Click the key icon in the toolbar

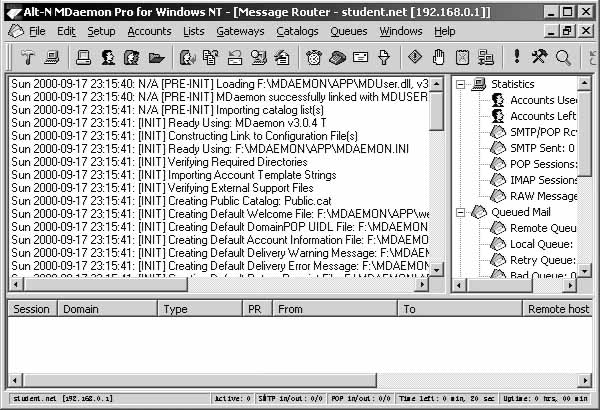pyautogui.click(x=382, y=57)
